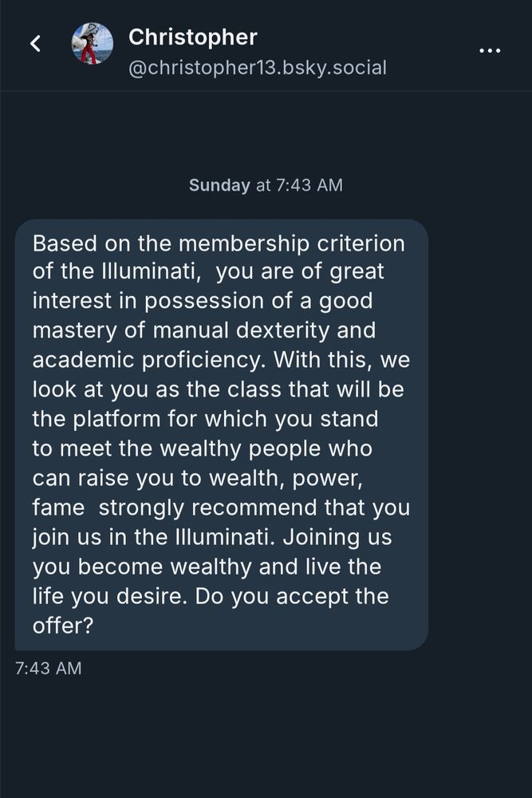Click "you become wealthy and live the" line
Viewport: 532px width, 798px height.
click(207, 567)
